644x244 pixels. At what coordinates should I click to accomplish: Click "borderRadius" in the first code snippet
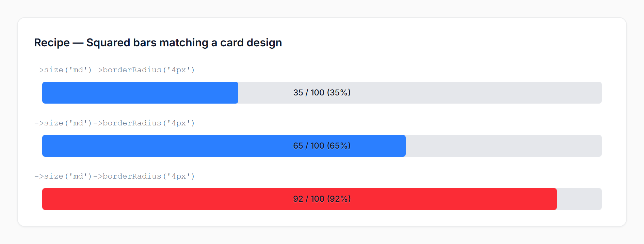(132, 70)
